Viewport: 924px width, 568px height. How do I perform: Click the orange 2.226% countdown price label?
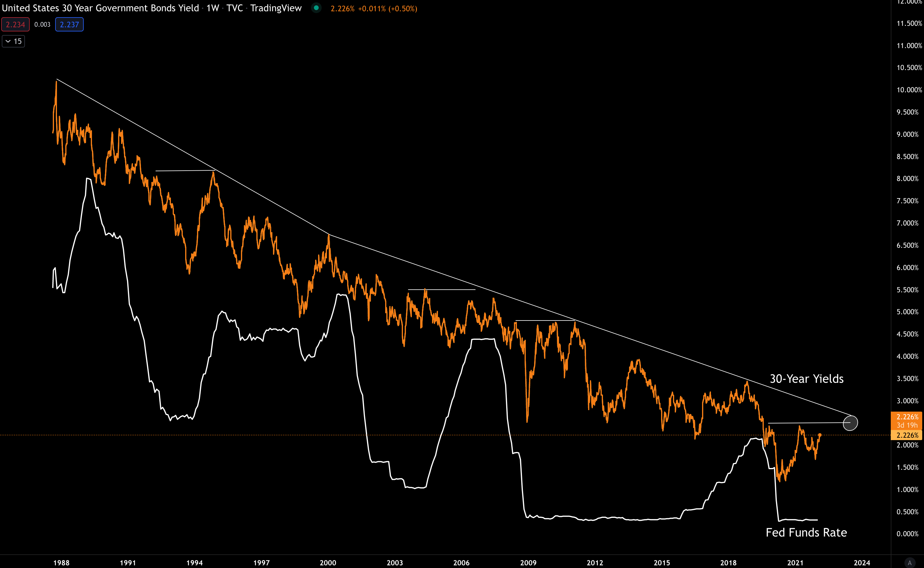[907, 421]
